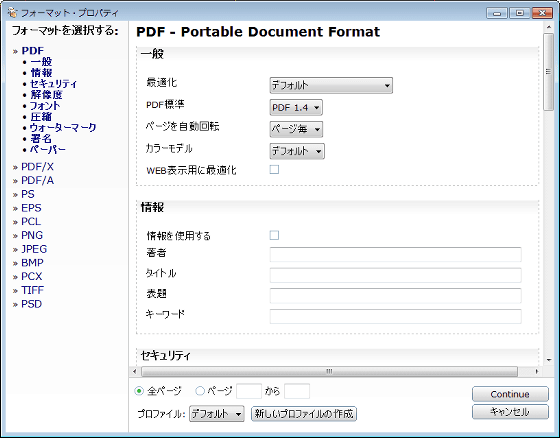
Task: Click the scroll-left arrow of horizontal scrollbar
Action: (135, 372)
